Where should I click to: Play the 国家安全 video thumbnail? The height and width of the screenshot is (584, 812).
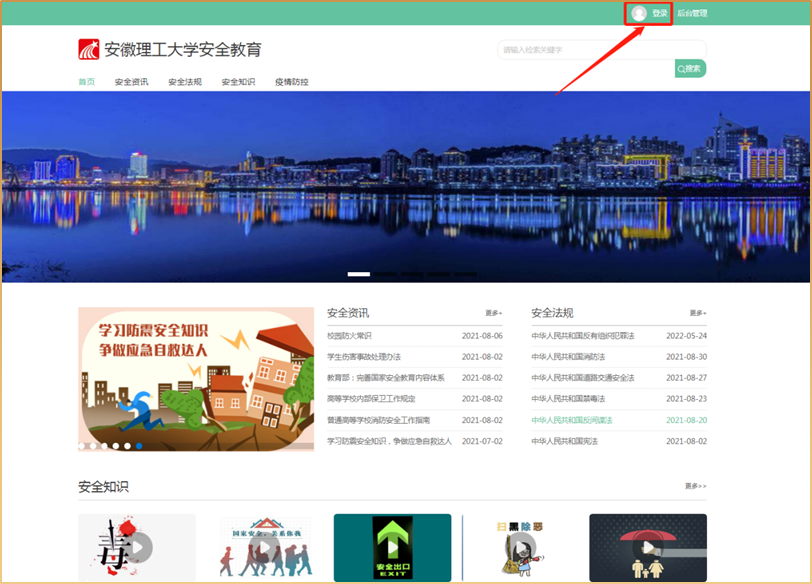(x=265, y=547)
